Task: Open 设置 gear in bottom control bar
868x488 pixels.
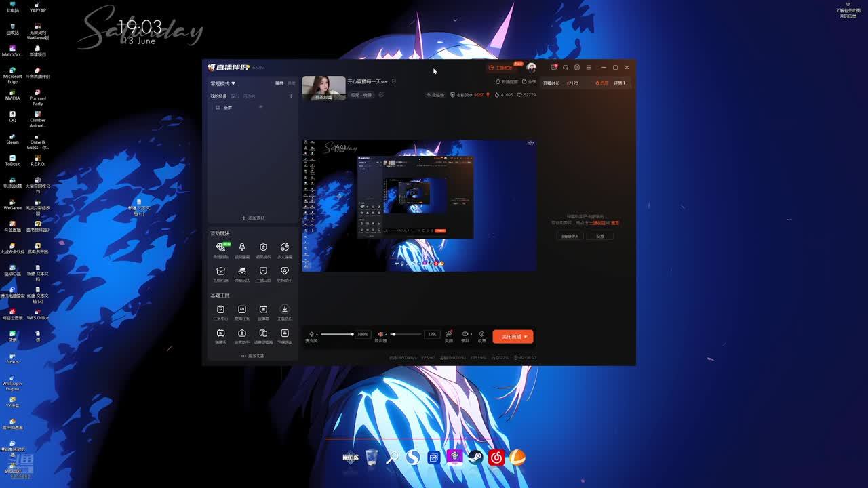Action: [481, 334]
